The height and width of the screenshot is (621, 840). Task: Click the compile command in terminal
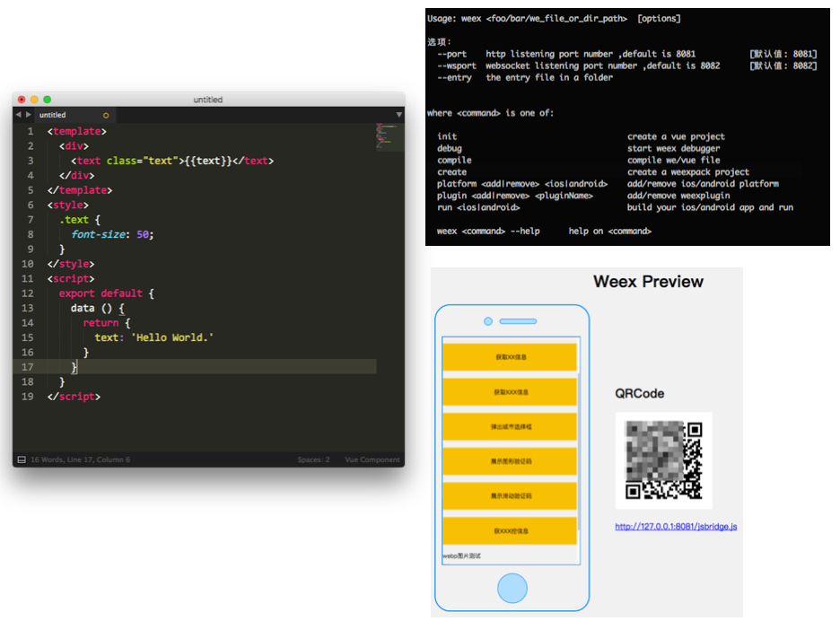454,161
